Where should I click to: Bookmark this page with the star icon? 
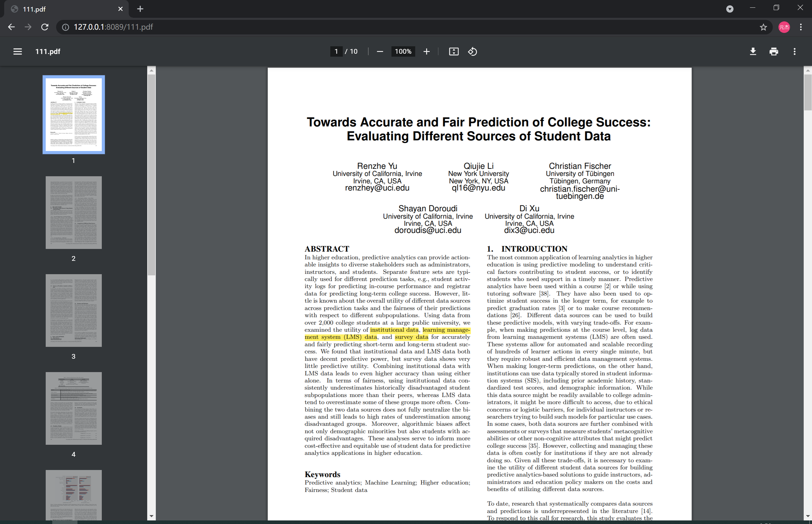[763, 27]
